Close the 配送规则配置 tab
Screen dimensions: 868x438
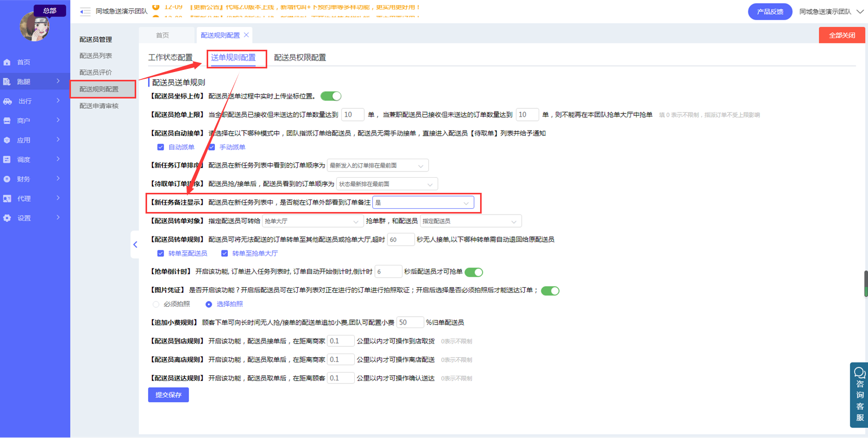tap(247, 35)
